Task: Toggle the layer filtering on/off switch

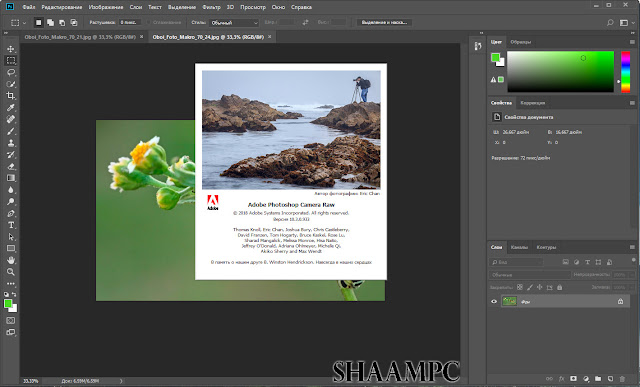Action: (633, 260)
